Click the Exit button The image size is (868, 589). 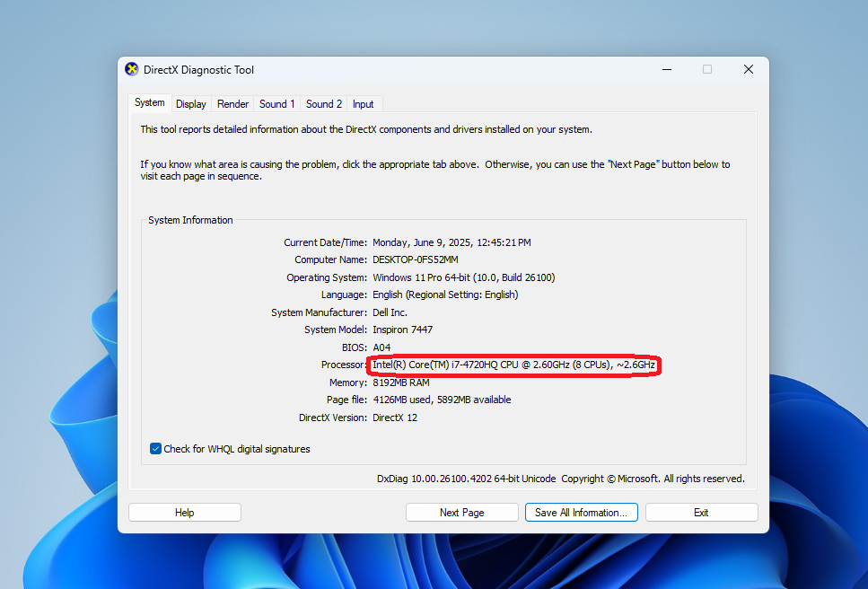(x=701, y=512)
